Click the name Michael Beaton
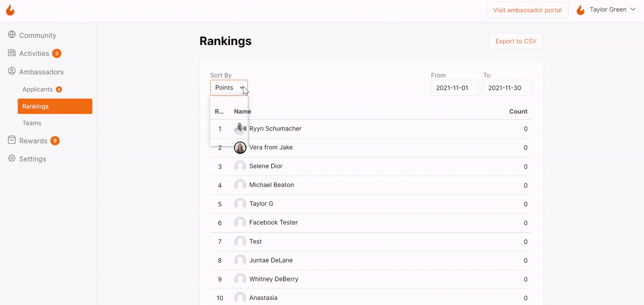The image size is (644, 305). pos(272,185)
